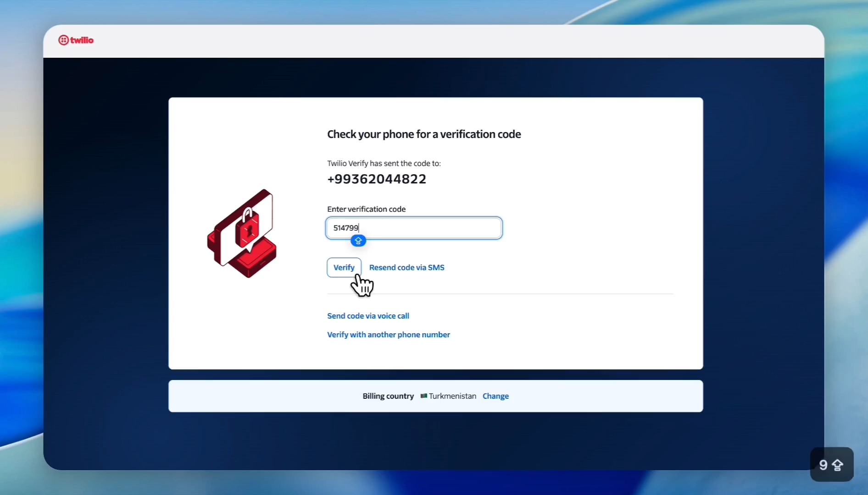Click the blue shift arrow indicator below input
Image resolution: width=868 pixels, height=495 pixels.
coord(358,241)
